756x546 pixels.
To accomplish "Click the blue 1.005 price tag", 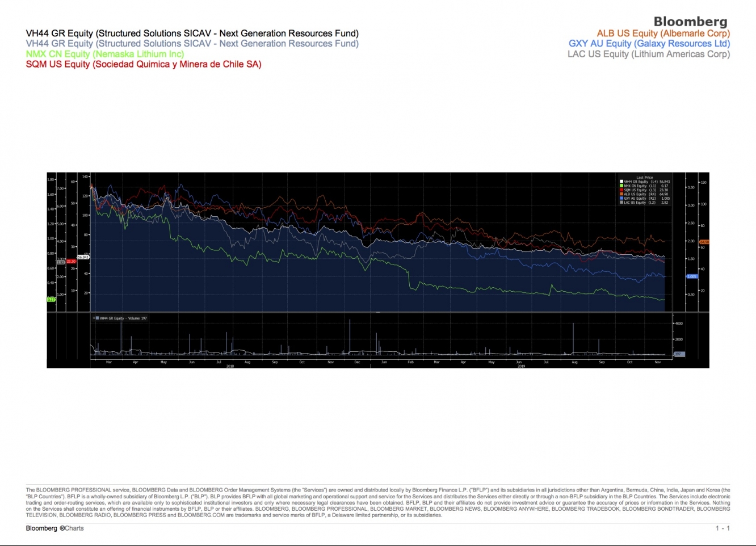I will 692,276.
